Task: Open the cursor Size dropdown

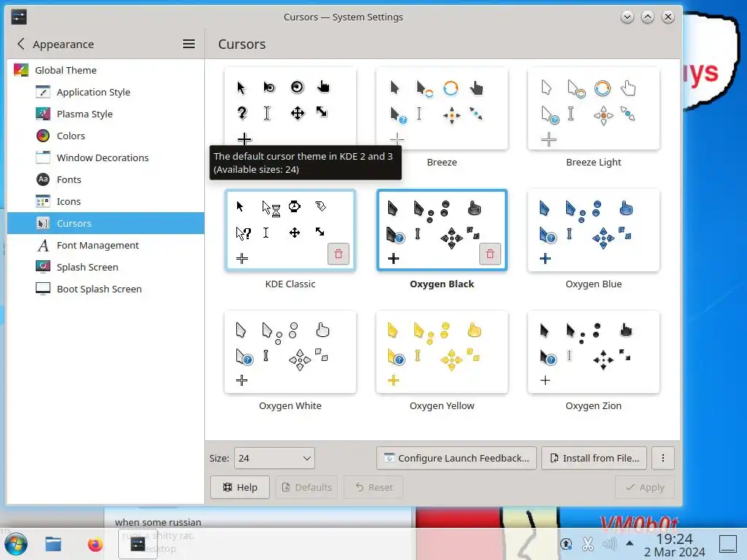Action: point(274,458)
